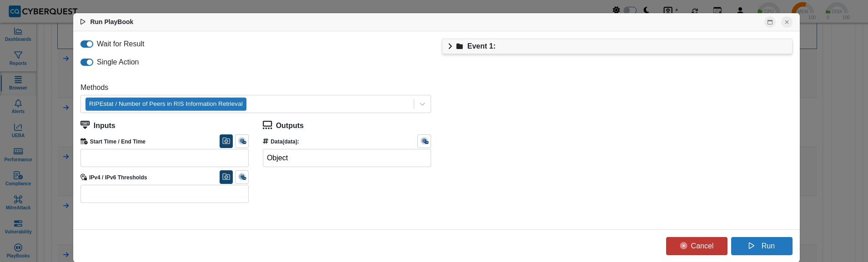The width and height of the screenshot is (868, 262).
Task: Open the Methods dropdown arrow
Action: [x=422, y=104]
